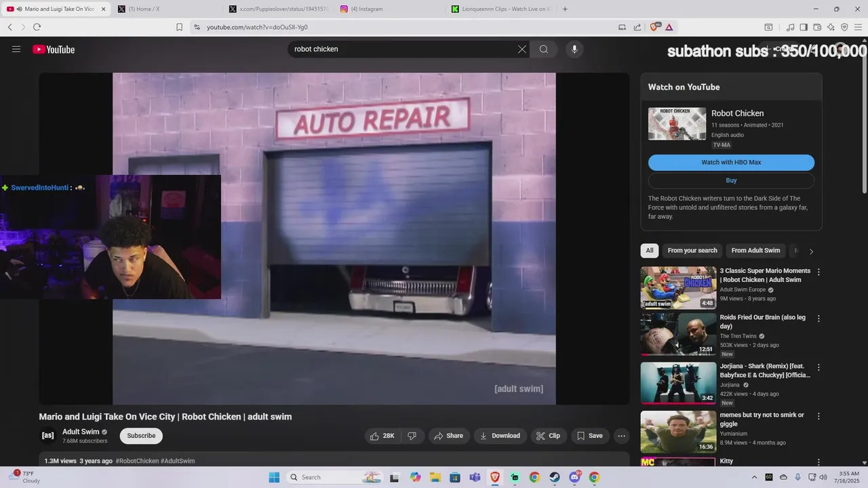The image size is (868, 488).
Task: Toggle the browser sidebar panel
Action: pos(804,27)
